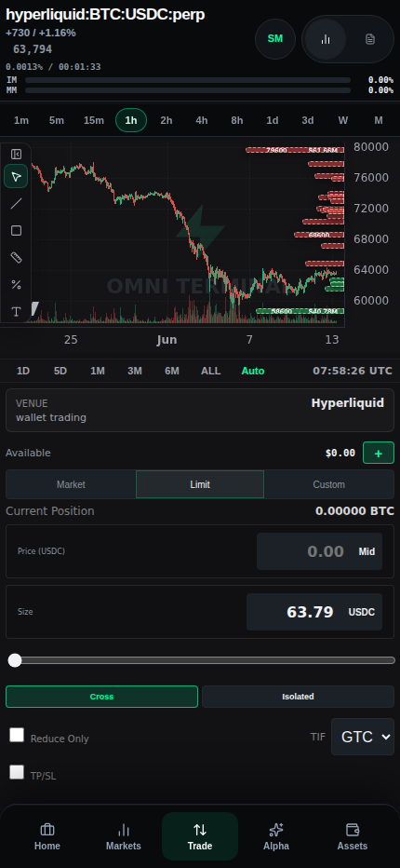Select 3d timeframe
The image size is (400, 868).
tap(308, 120)
